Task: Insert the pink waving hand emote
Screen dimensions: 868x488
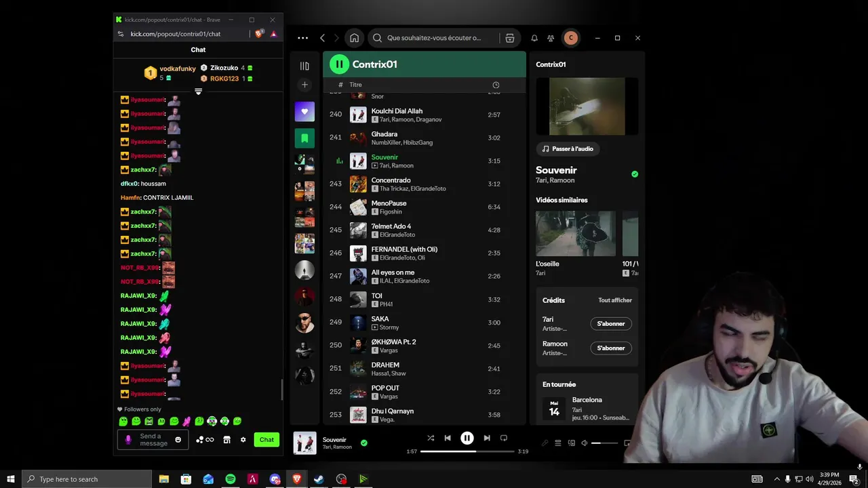Action: (186, 422)
